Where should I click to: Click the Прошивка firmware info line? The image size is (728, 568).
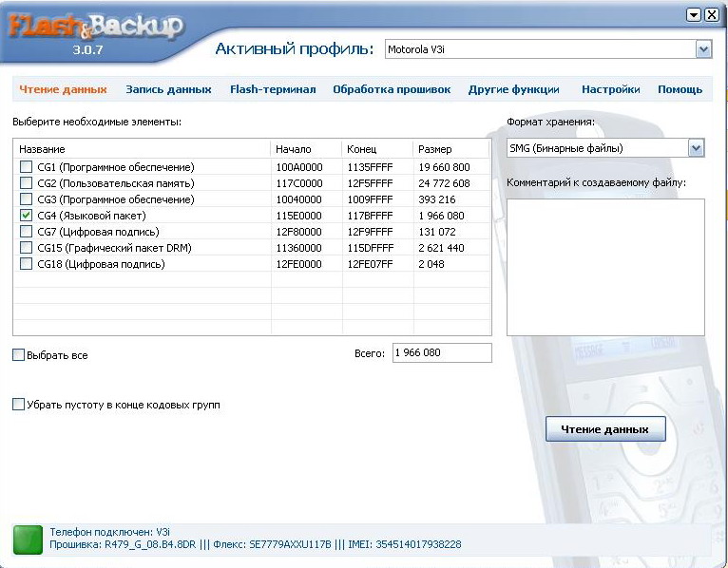[256, 544]
